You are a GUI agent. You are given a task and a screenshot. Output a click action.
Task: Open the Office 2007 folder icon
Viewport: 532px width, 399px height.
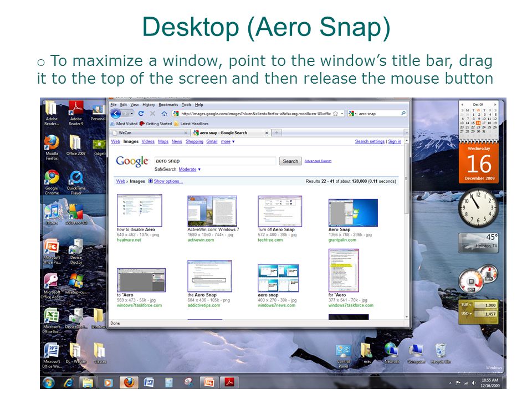[76, 145]
